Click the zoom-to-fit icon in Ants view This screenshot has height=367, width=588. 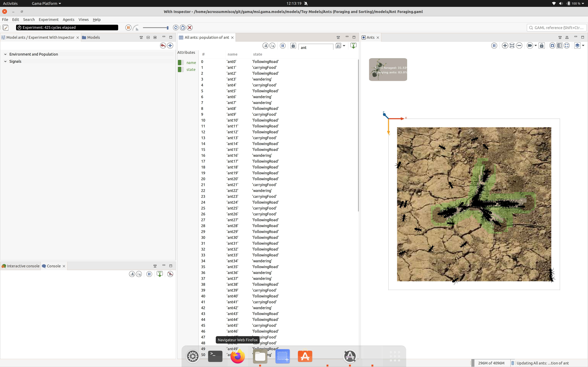512,46
